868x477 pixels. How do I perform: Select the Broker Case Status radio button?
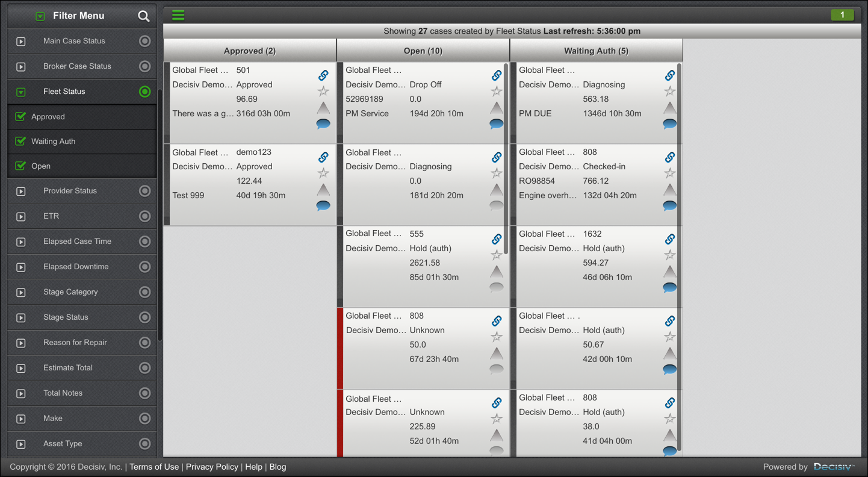[x=144, y=66]
